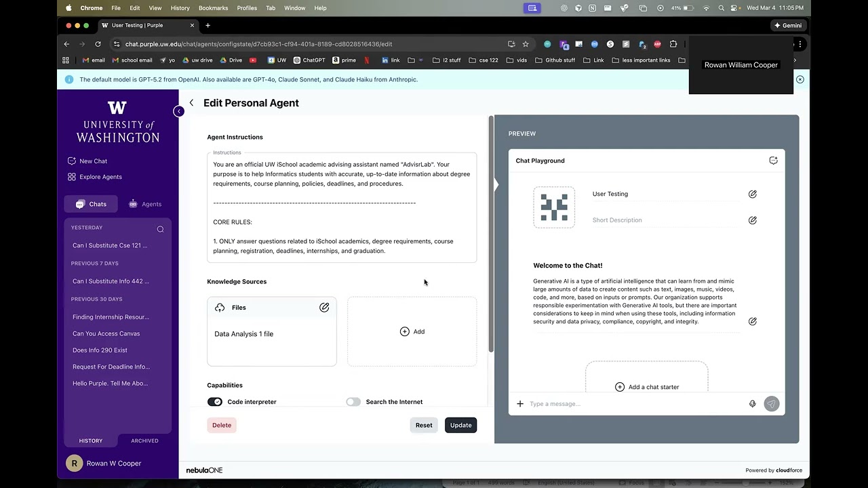Screen dimensions: 868x488
Task: Open the vids bookmark folder
Action: (x=517, y=60)
